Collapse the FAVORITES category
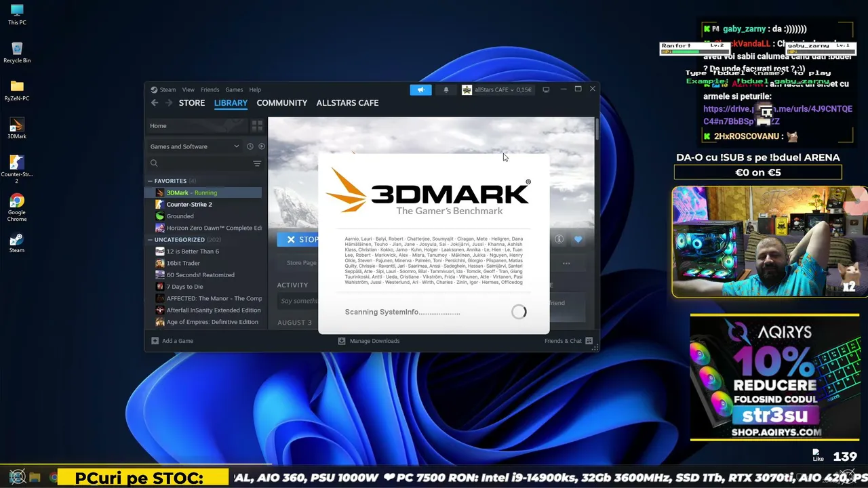Screen dimensions: 868x488 (150, 181)
